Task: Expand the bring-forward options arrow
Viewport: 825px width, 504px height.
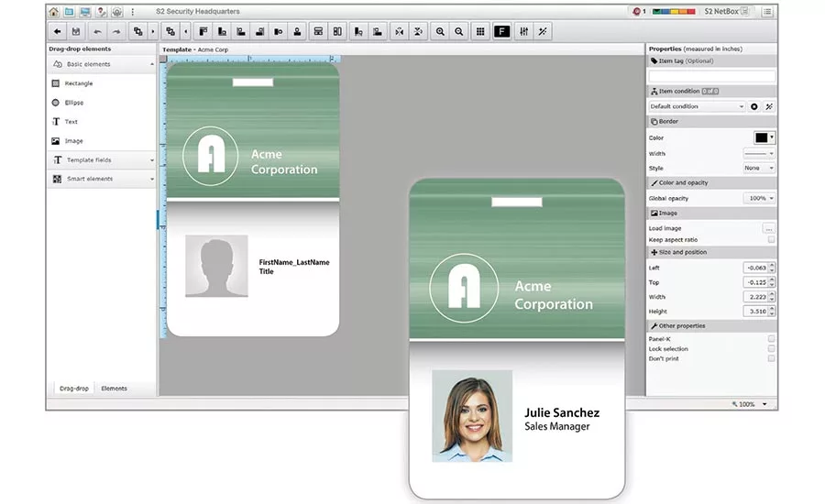Action: coord(153,31)
